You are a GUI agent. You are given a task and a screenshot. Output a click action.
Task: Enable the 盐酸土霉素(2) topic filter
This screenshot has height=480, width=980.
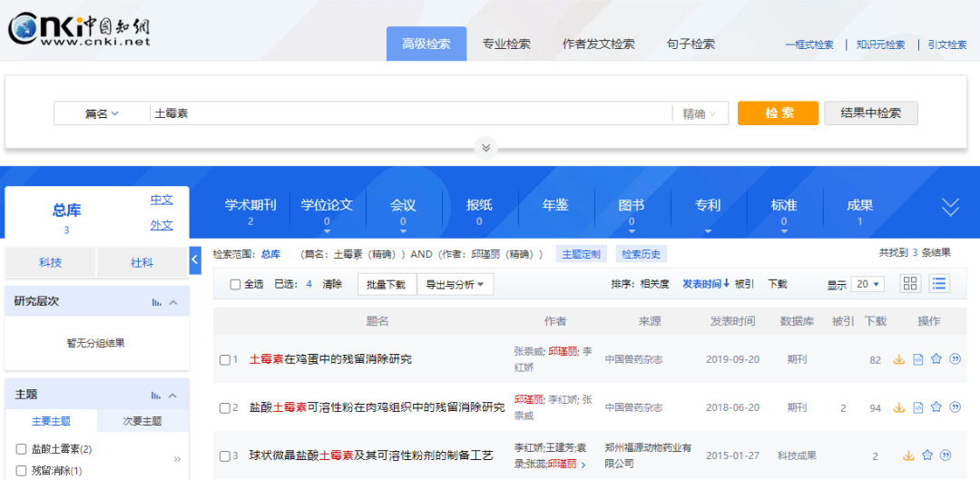[22, 449]
